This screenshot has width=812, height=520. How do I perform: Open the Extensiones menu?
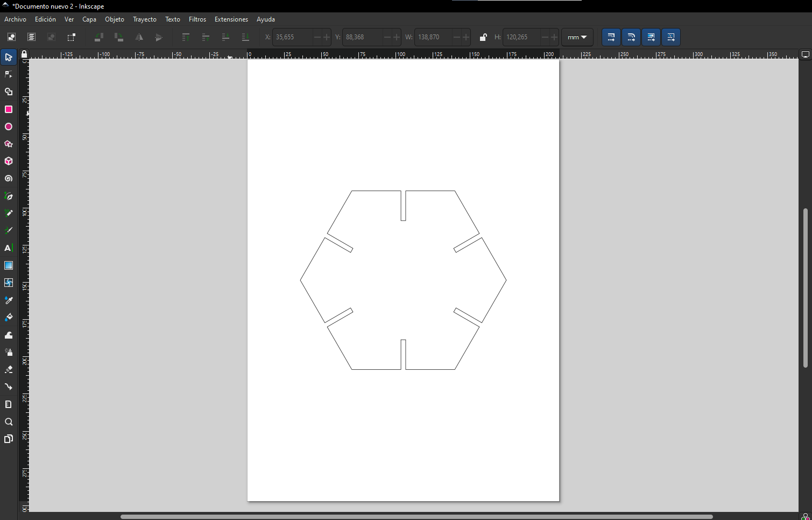pyautogui.click(x=231, y=19)
